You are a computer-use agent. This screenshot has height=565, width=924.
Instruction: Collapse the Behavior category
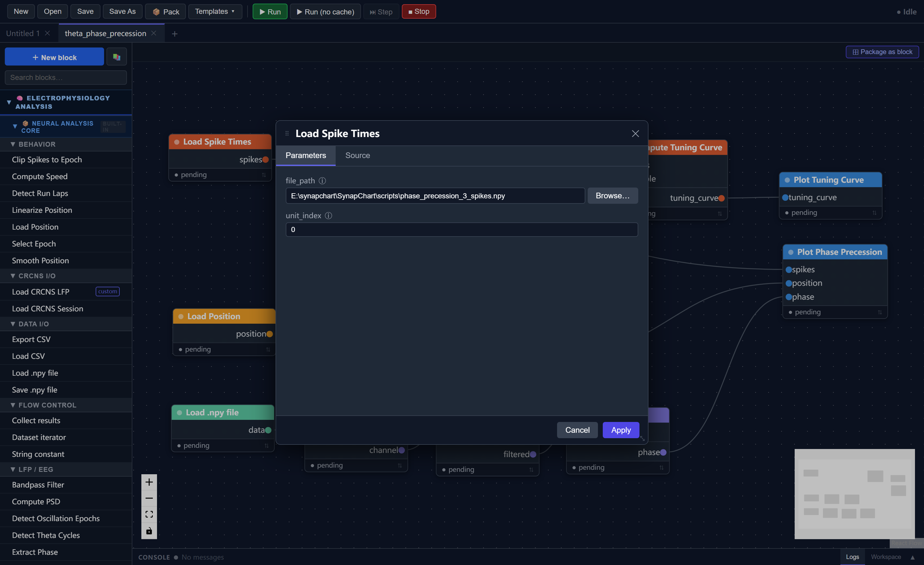click(x=13, y=144)
